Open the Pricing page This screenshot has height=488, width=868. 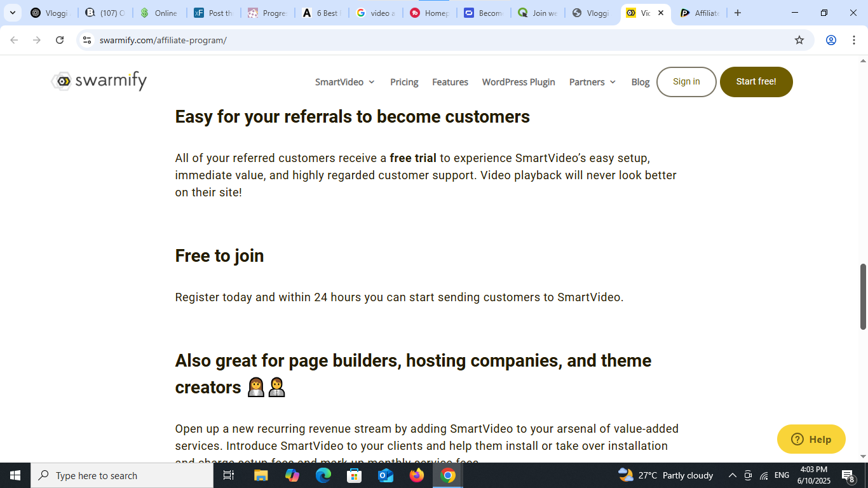pos(404,82)
